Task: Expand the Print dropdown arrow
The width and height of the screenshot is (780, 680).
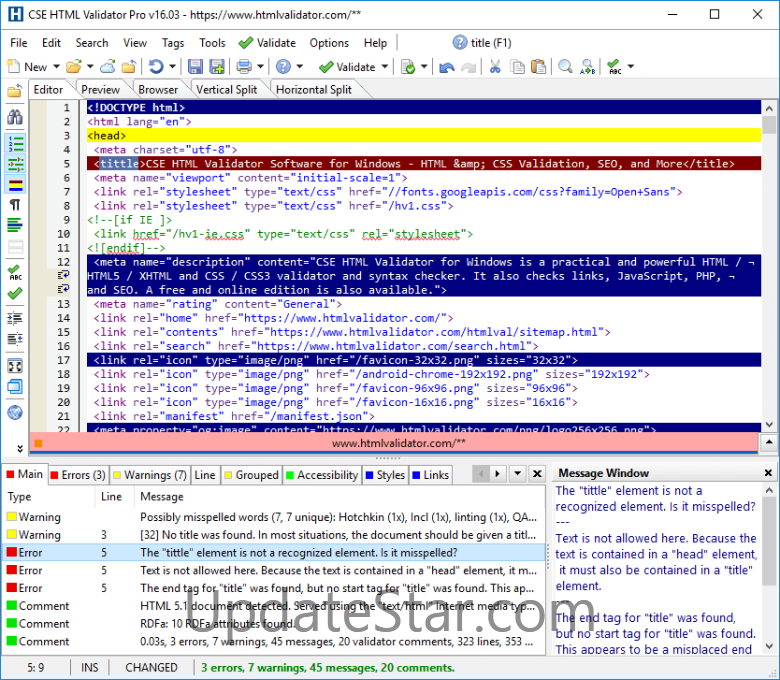Action: [x=260, y=67]
